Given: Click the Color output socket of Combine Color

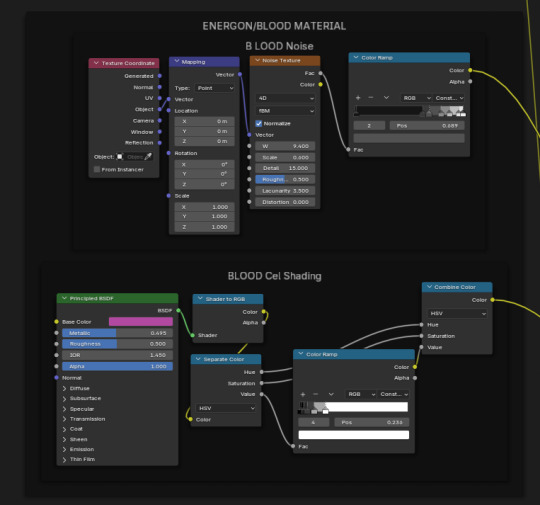Looking at the screenshot, I should click(492, 300).
